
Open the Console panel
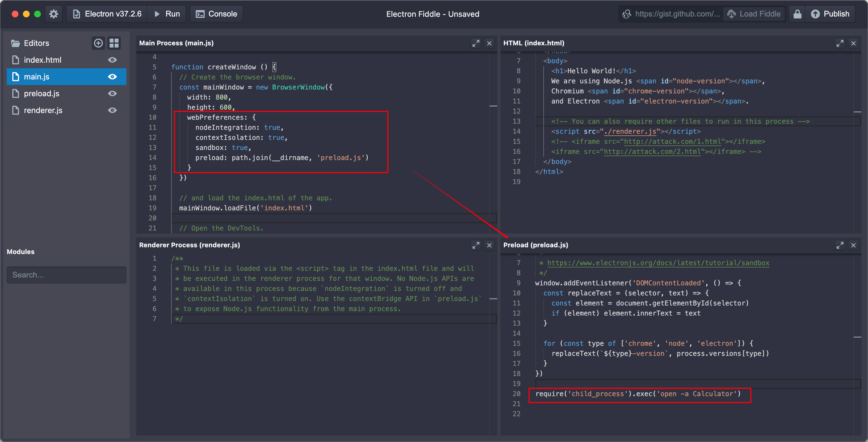point(217,14)
